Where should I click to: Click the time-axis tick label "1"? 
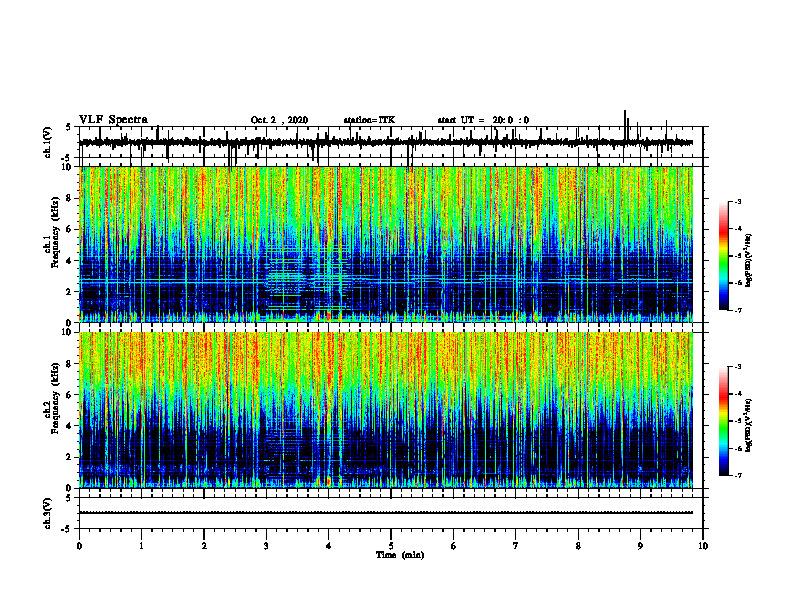tap(141, 546)
